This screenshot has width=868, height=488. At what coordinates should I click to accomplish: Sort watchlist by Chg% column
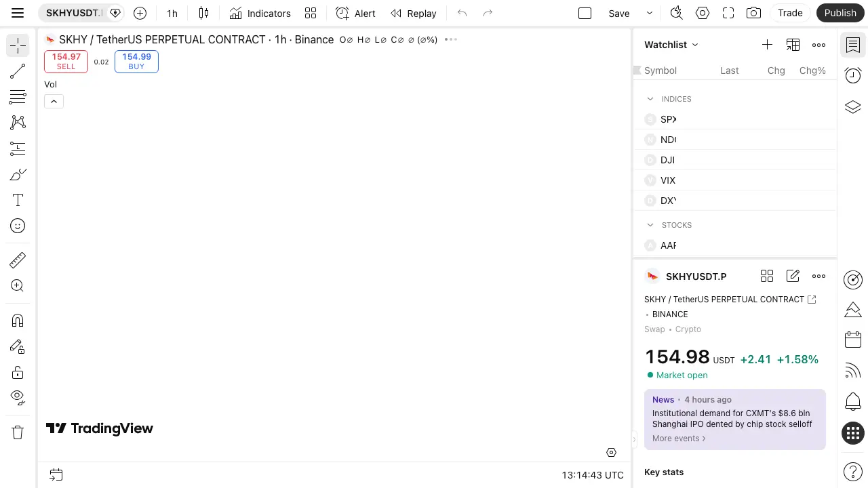[812, 70]
